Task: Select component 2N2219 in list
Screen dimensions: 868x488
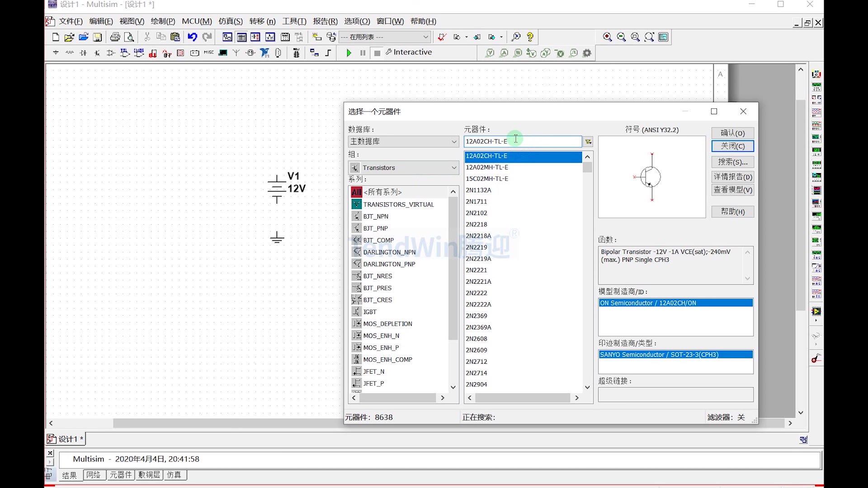Action: (476, 248)
